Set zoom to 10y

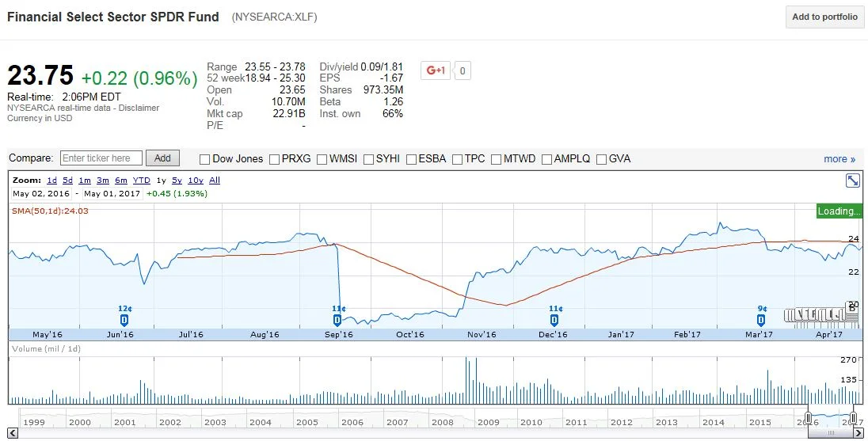(196, 181)
